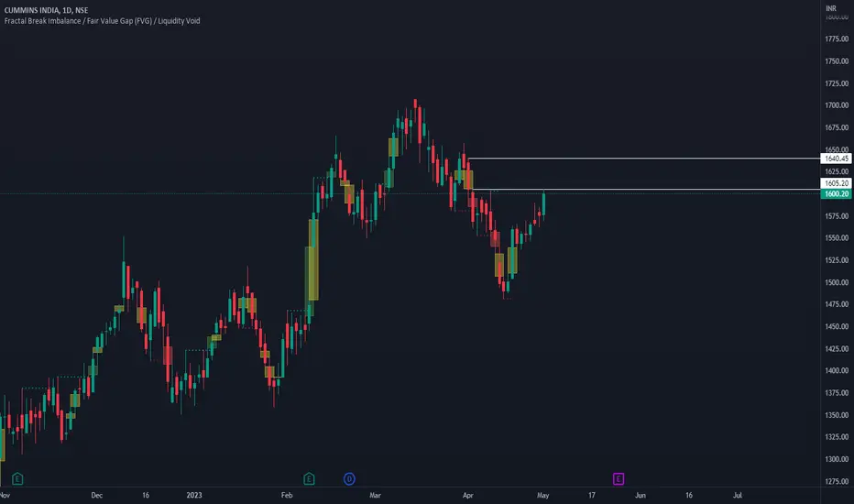Click the latest green candle near 1600

[543, 204]
